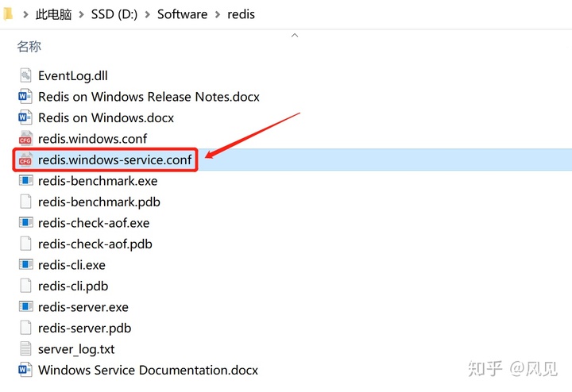Image resolution: width=572 pixels, height=392 pixels.
Task: Expand the chevron before 此电脑
Action: click(x=25, y=14)
